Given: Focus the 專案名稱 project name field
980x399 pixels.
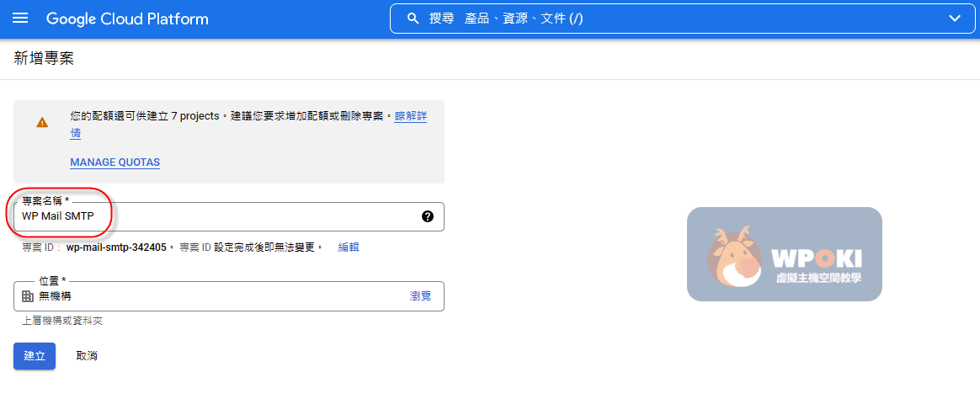Looking at the screenshot, I should (219, 216).
